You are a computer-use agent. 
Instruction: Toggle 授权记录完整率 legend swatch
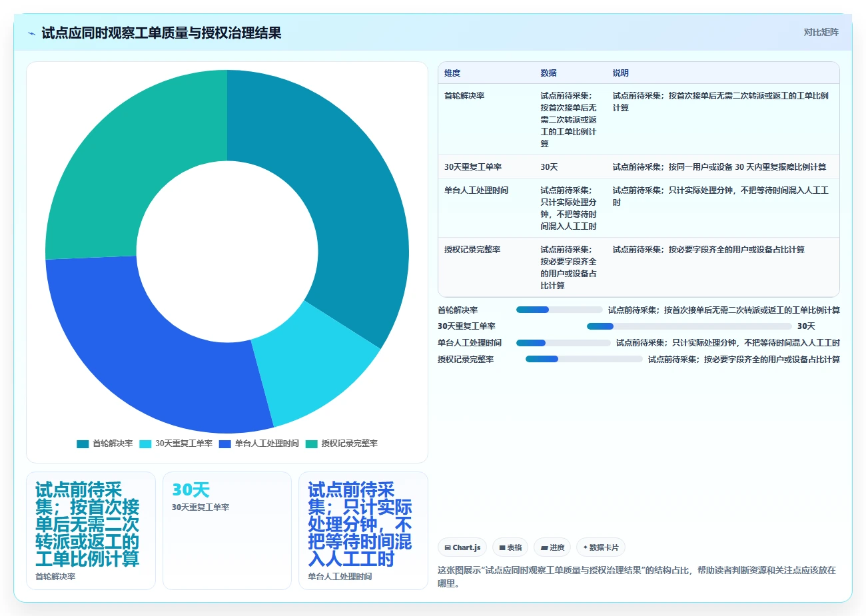312,444
